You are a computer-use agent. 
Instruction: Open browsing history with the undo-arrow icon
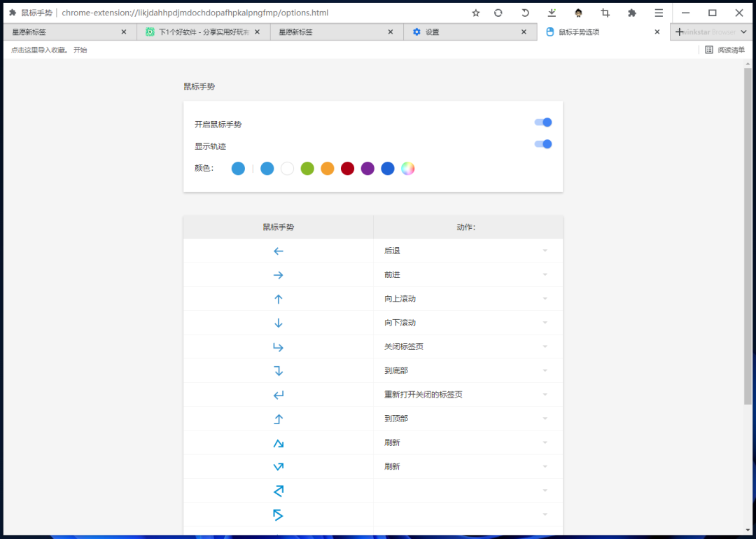pyautogui.click(x=525, y=13)
